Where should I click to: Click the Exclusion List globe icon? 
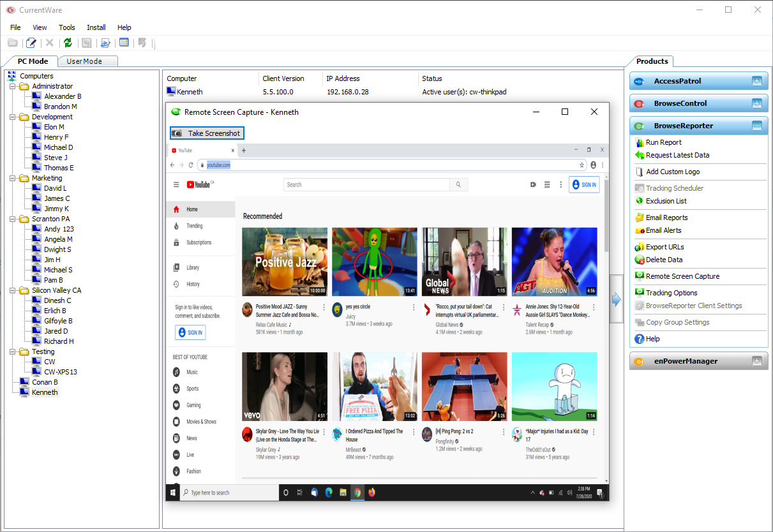[640, 201]
